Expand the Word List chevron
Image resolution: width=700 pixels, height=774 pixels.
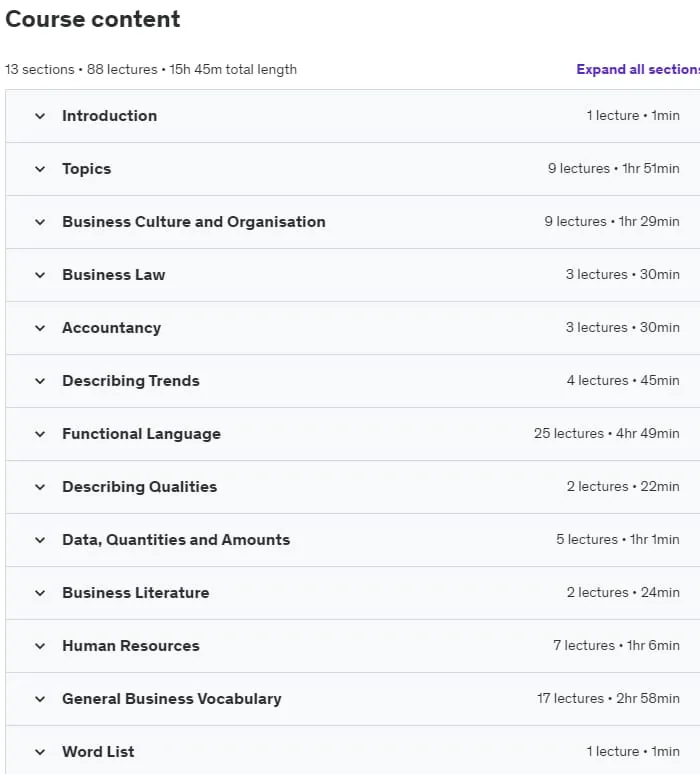pos(40,752)
